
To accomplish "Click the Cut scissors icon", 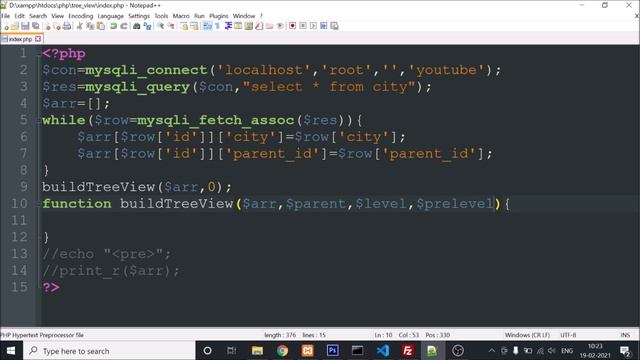I will [x=80, y=26].
